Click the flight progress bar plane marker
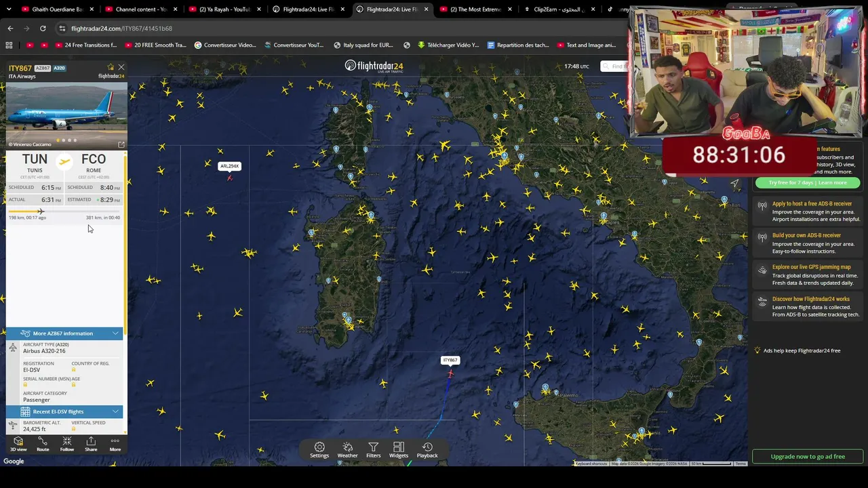The width and height of the screenshot is (868, 488). click(x=41, y=211)
